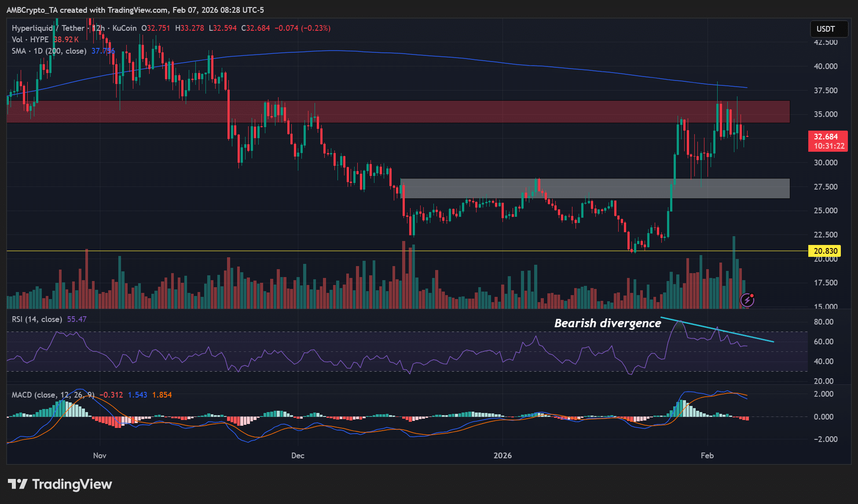Click the lightning bolt events icon

[747, 300]
